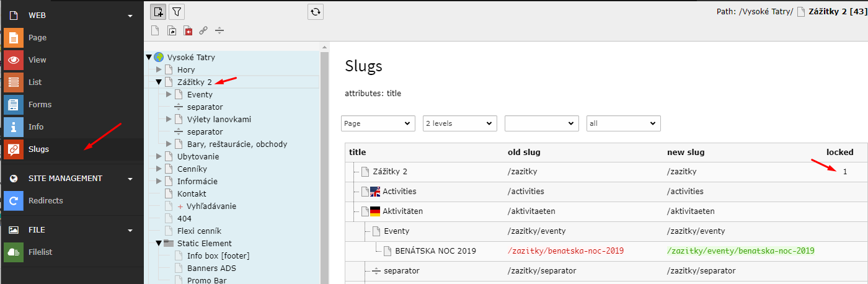Go to the Filelist module

42,252
